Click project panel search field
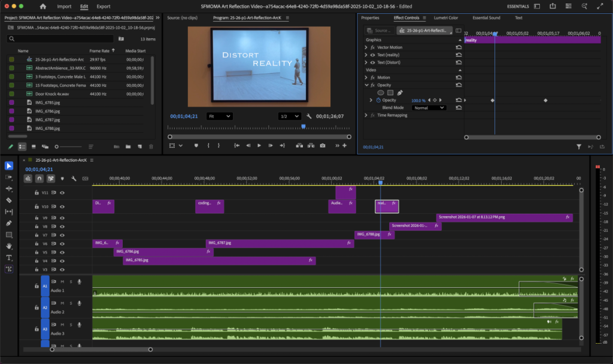Screen dimensions: 613x364 [60, 39]
